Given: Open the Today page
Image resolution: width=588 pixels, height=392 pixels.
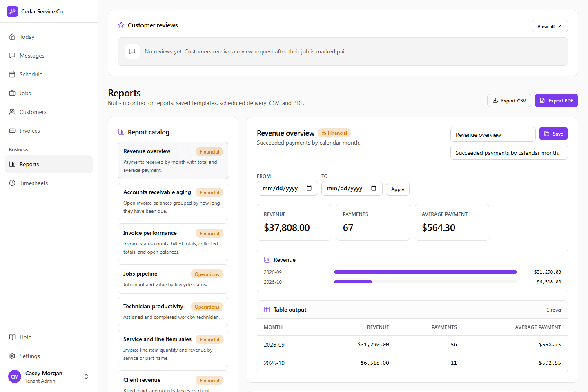Looking at the screenshot, I should point(49,37).
